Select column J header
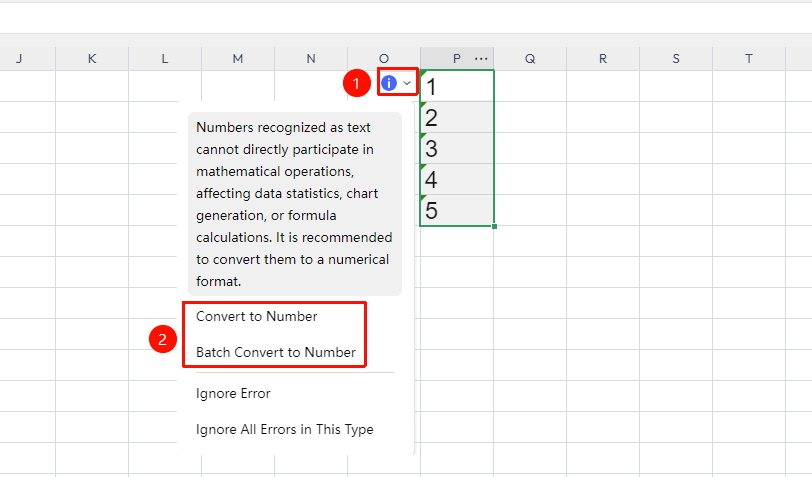Image resolution: width=812 pixels, height=477 pixels. pyautogui.click(x=19, y=59)
